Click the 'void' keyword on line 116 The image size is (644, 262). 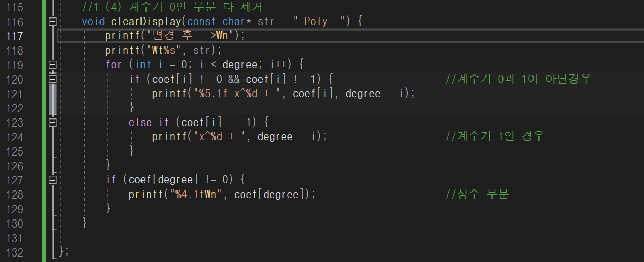[x=93, y=22]
